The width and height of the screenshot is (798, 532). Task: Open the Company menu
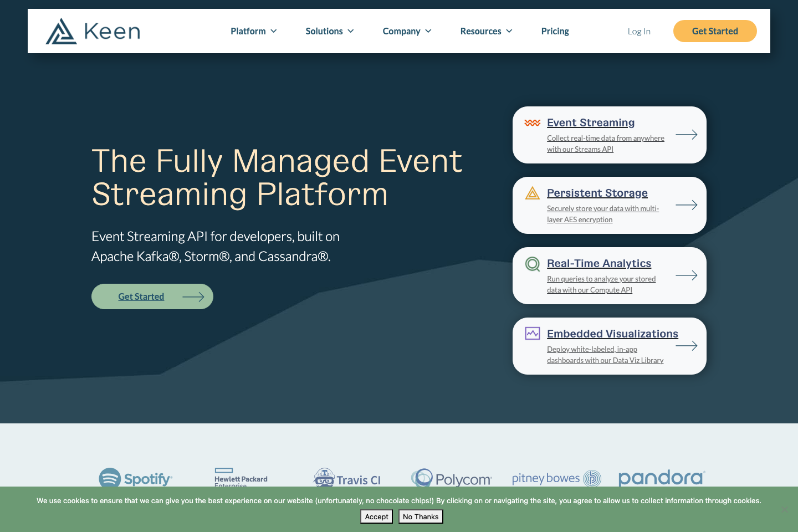pyautogui.click(x=407, y=31)
